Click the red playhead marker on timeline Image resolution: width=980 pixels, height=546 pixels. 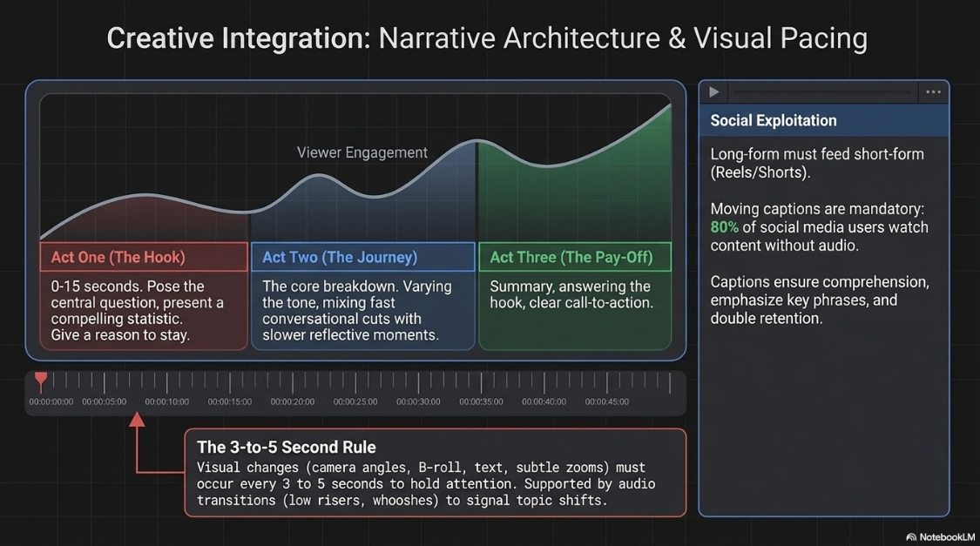coord(41,380)
